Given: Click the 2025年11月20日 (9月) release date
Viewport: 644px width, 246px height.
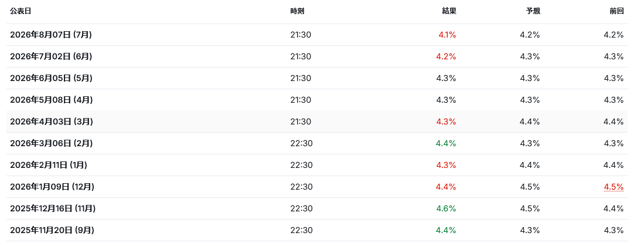Looking at the screenshot, I should [x=52, y=230].
